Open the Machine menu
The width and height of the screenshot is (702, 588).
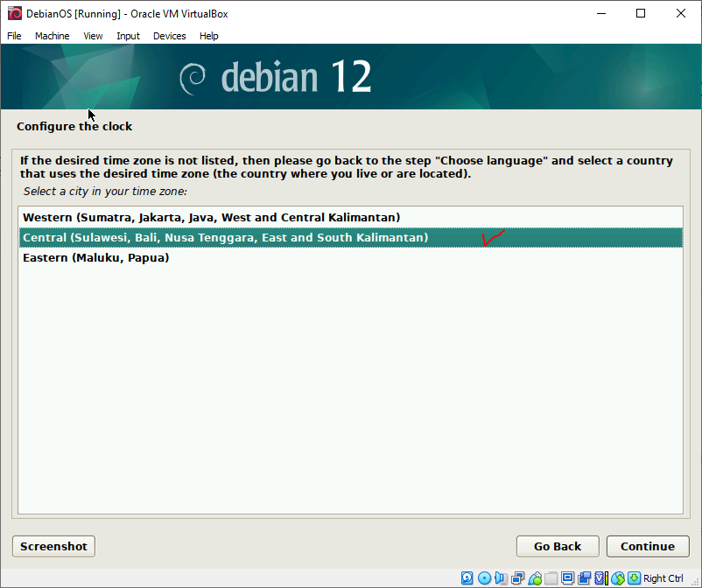click(x=52, y=36)
